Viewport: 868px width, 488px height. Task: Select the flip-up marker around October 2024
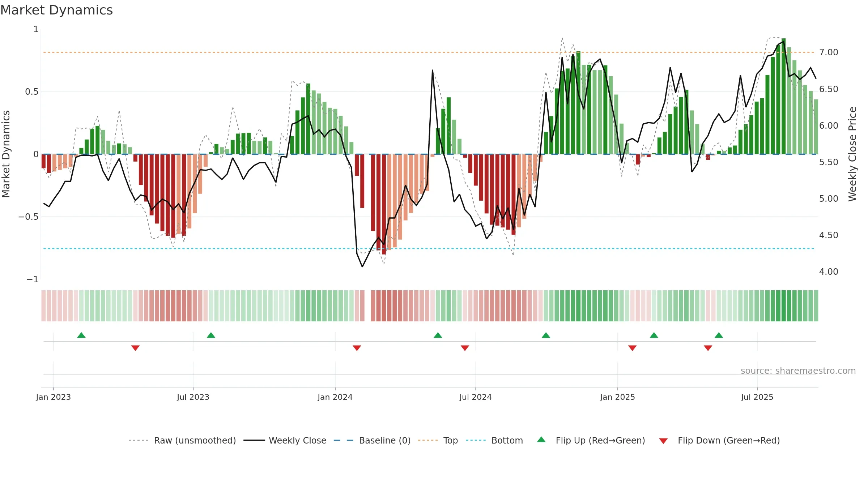pos(546,335)
